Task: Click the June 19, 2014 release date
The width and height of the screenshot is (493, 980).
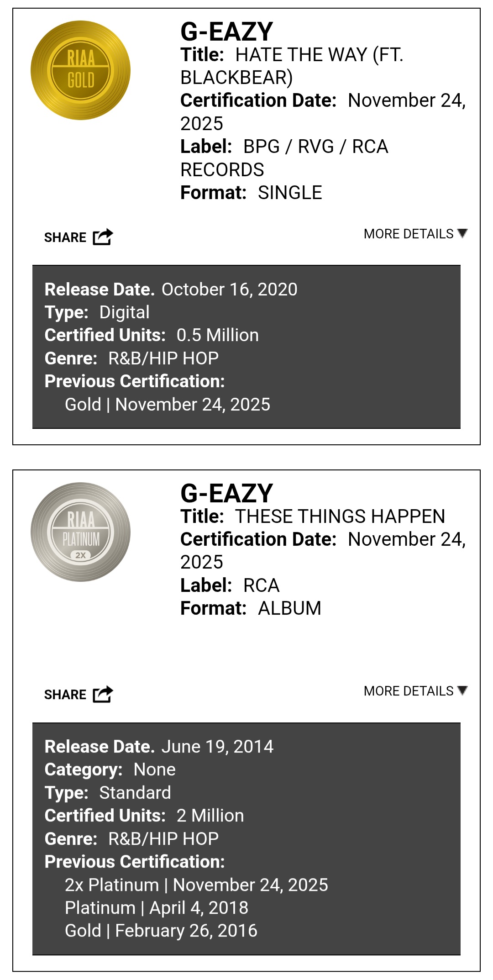Action: point(217,747)
